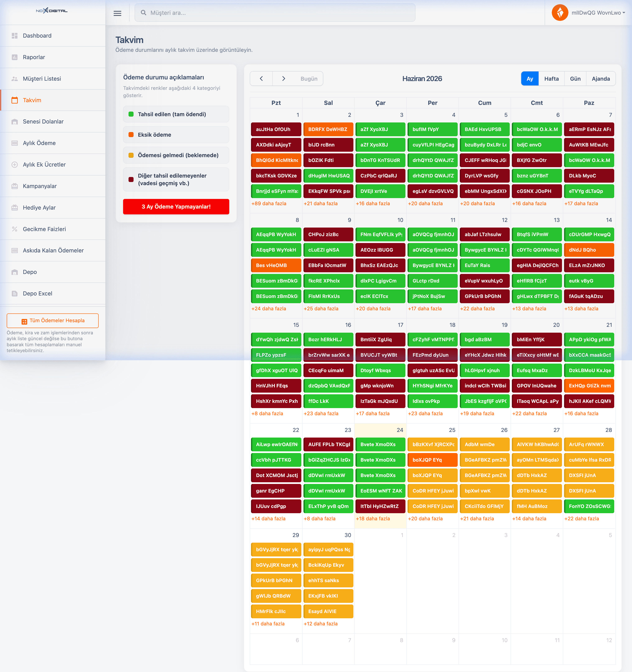Expand +12 daha fazla on June 30
The image size is (632, 672).
[321, 624]
